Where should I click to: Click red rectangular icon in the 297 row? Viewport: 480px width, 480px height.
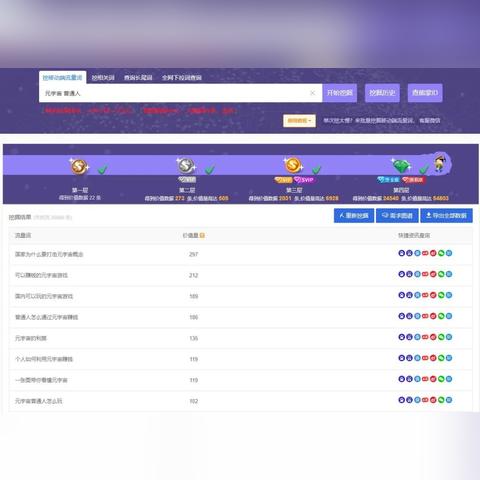tap(425, 253)
